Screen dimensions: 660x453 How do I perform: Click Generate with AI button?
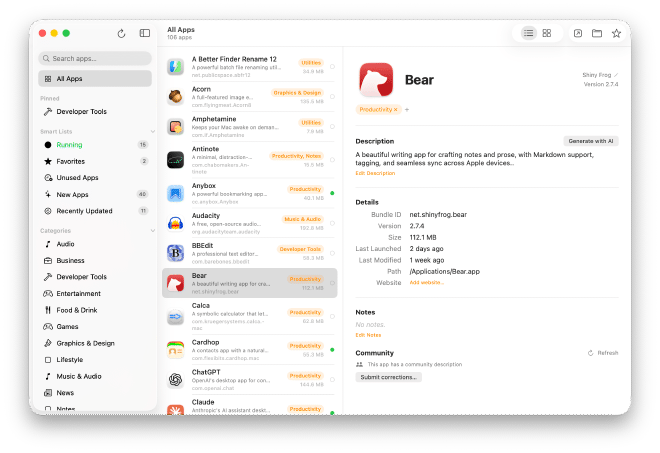click(x=591, y=141)
